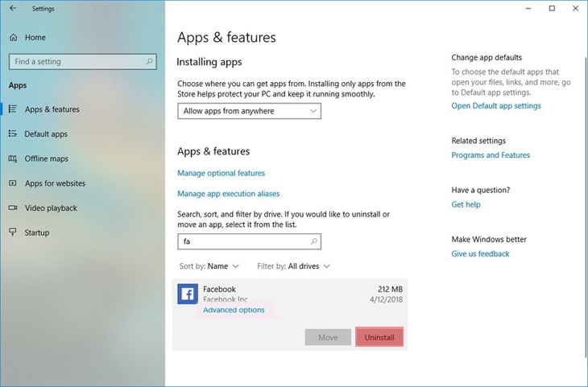The image size is (588, 387).
Task: Click the 212 MB size value
Action: pyautogui.click(x=390, y=289)
